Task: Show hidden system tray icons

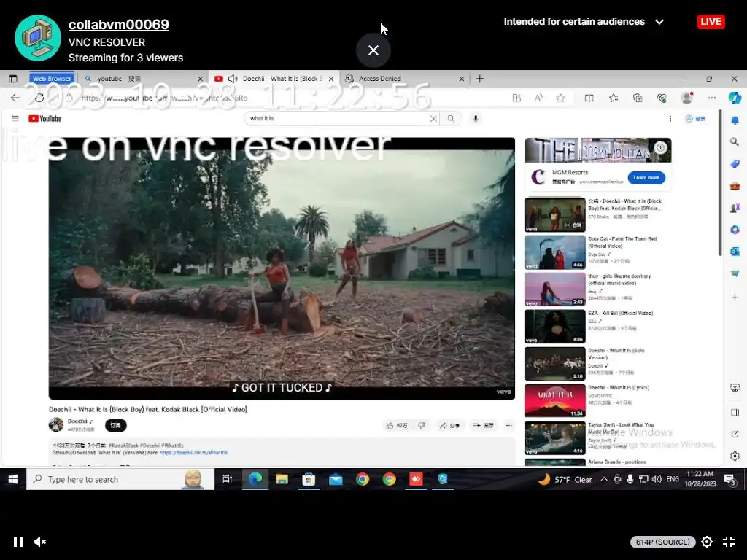Action: pos(604,479)
